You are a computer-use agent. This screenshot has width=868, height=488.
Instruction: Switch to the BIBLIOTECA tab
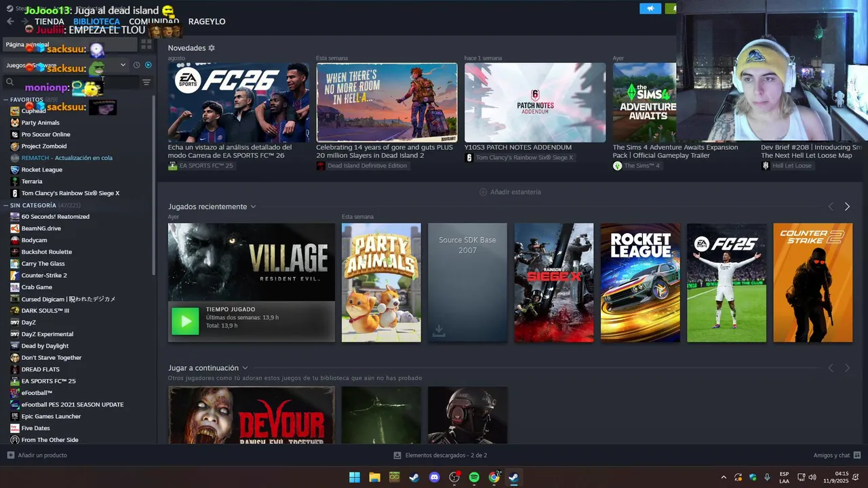point(96,22)
